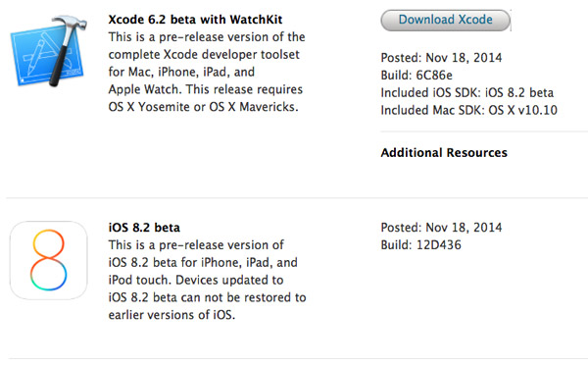The image size is (588, 367).
Task: Open the iOS 8.2 beta heading
Action: (x=144, y=228)
